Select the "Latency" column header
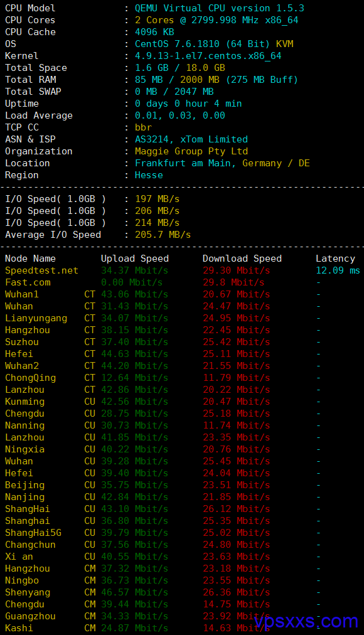 (x=335, y=259)
